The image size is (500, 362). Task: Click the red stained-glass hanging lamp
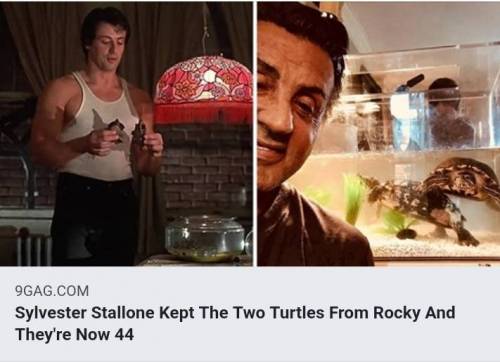(x=203, y=89)
